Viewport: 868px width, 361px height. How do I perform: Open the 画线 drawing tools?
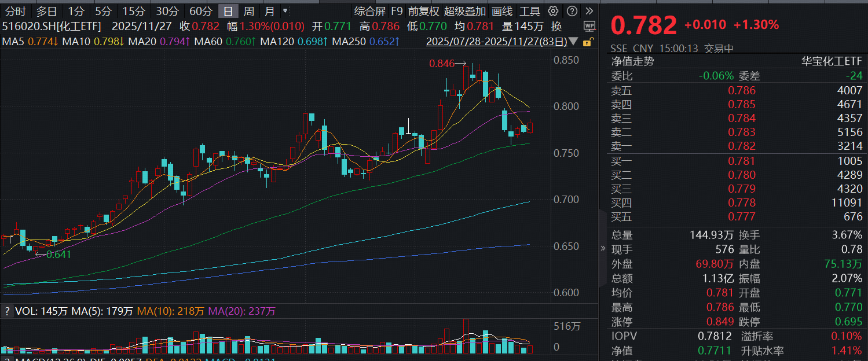pos(502,11)
